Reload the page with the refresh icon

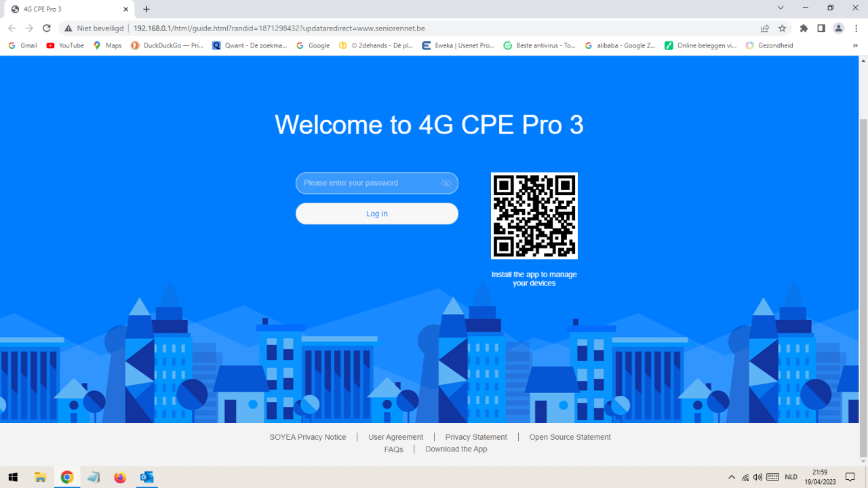click(x=47, y=28)
